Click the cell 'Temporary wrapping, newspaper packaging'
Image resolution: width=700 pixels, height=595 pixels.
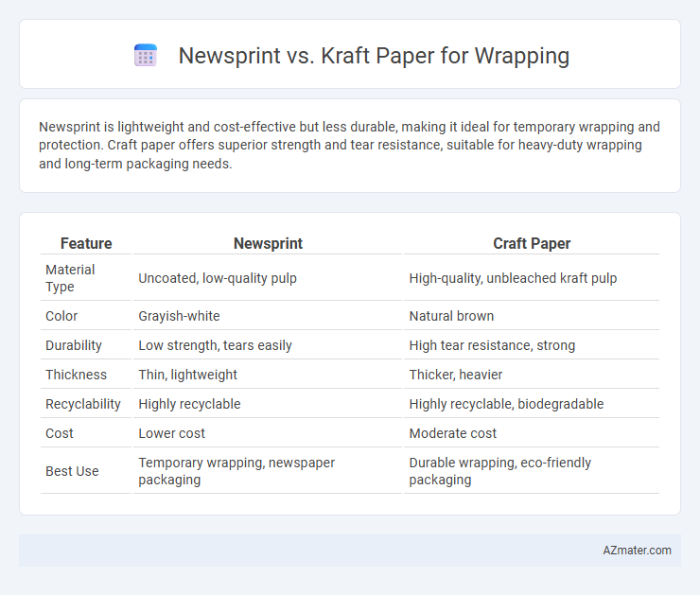[236, 471]
